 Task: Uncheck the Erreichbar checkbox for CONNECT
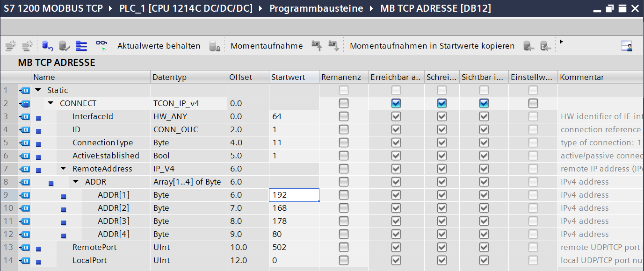[396, 103]
